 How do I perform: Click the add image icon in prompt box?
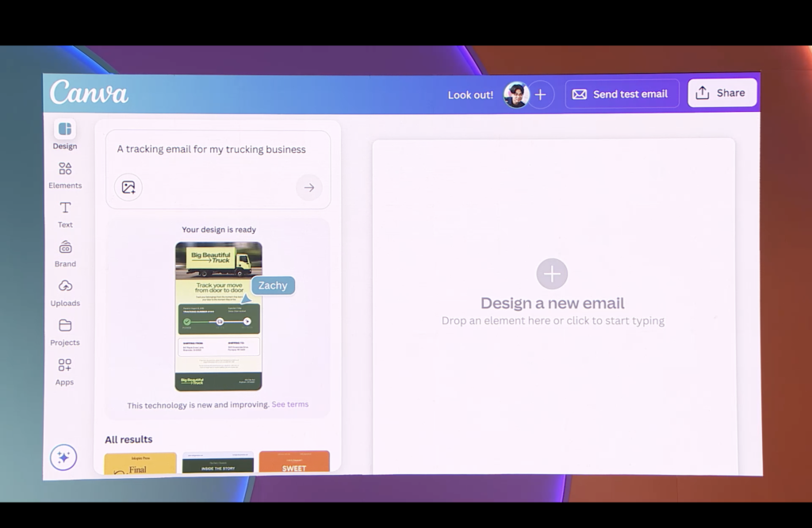tap(128, 187)
